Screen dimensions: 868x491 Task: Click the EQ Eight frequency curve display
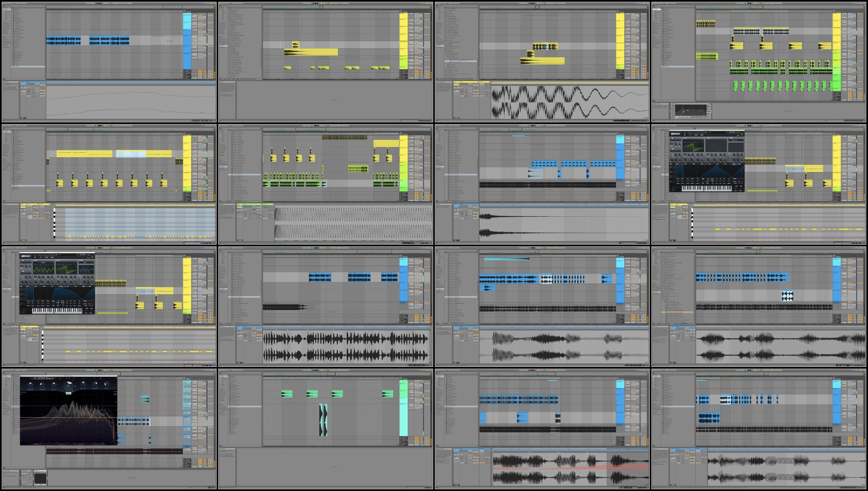click(691, 111)
